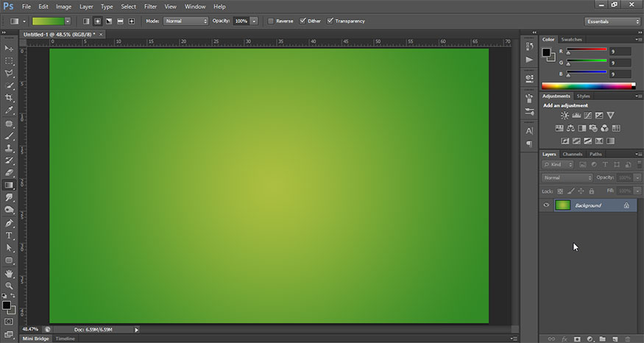Click the foreground color swatch in Color panel

(x=546, y=52)
